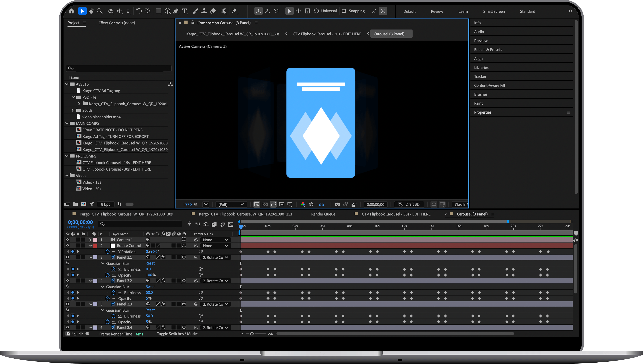Click Toggle Switches / Modes
This screenshot has width=643, height=364.
point(177,334)
